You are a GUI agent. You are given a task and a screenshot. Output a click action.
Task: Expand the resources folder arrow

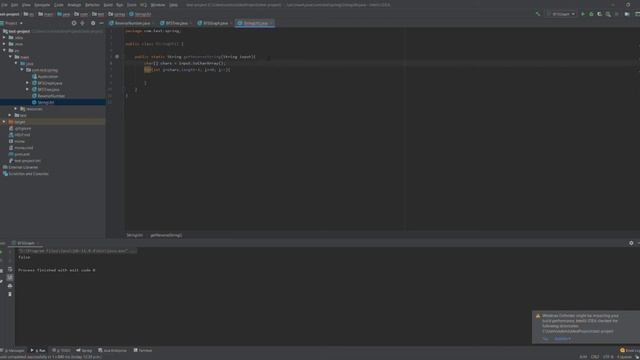(x=16, y=109)
